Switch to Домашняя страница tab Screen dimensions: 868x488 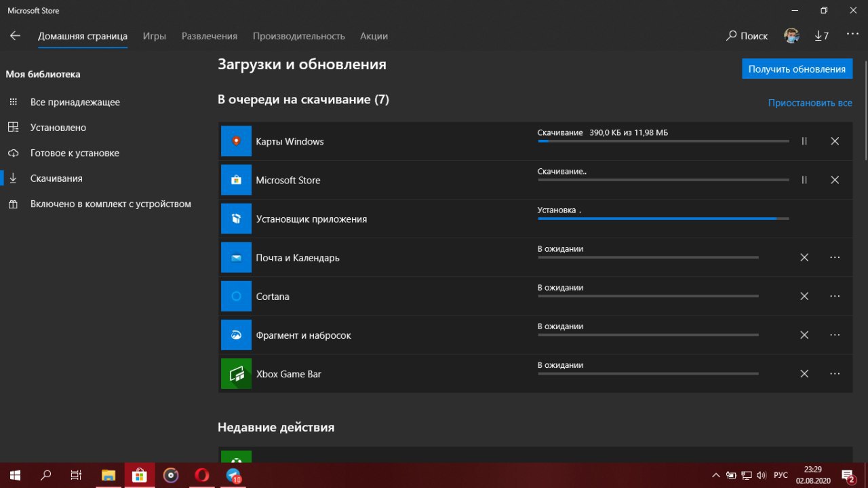pos(83,36)
